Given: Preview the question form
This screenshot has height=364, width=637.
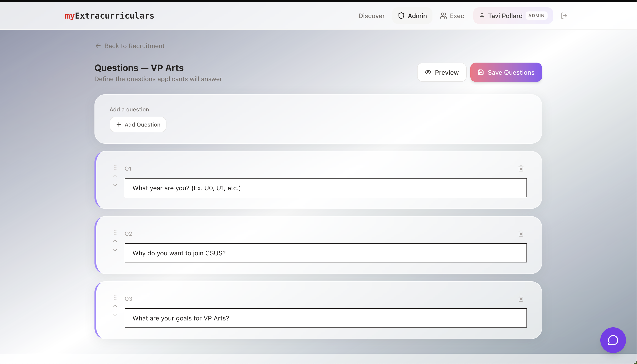Looking at the screenshot, I should (442, 72).
